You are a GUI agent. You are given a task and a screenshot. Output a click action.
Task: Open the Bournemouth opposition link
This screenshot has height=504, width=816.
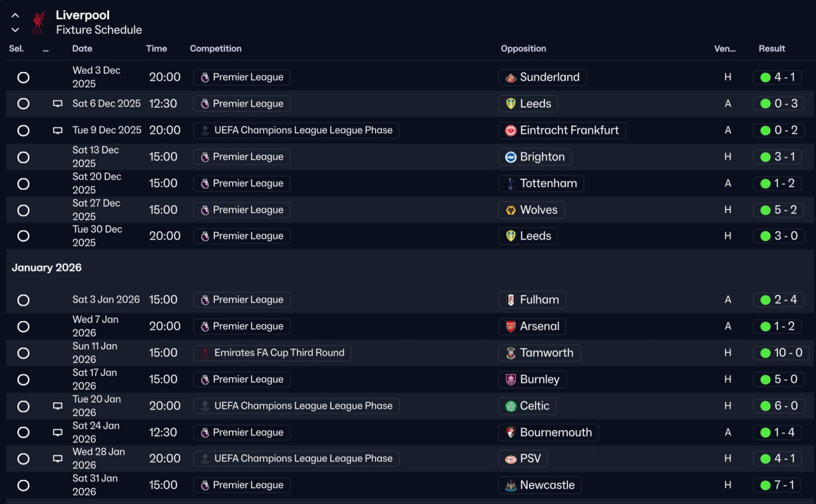(555, 433)
